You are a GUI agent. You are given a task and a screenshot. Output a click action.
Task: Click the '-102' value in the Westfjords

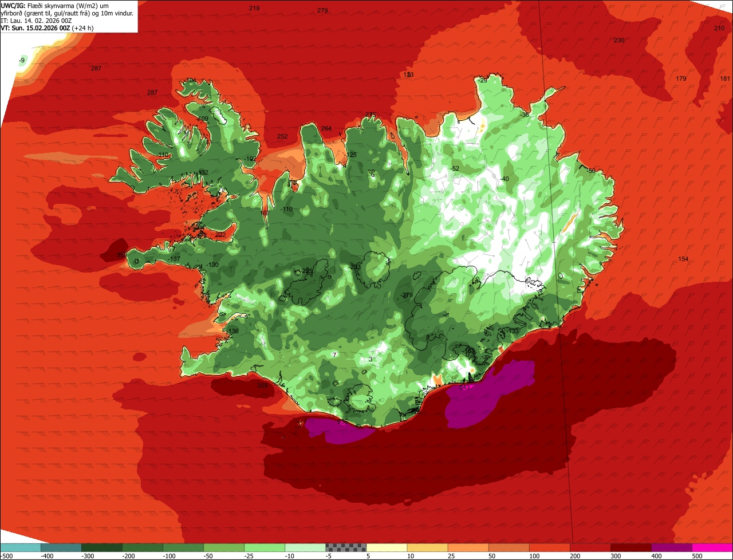click(x=250, y=159)
